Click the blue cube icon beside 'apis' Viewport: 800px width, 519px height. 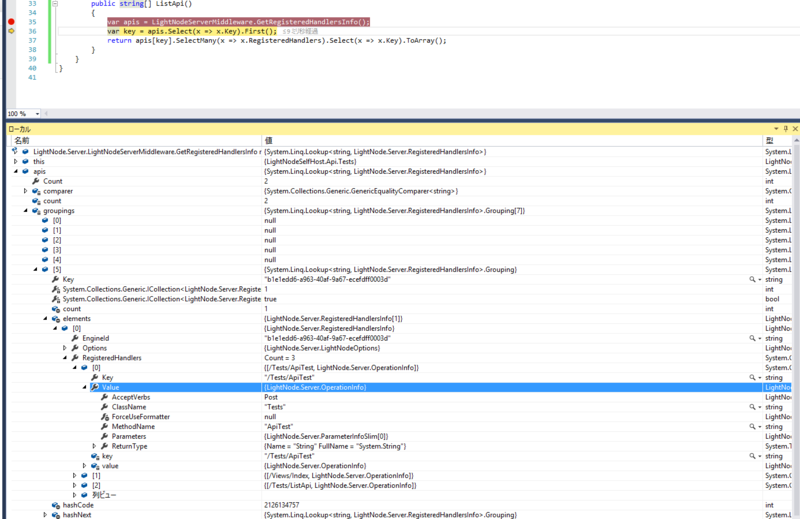tap(26, 171)
